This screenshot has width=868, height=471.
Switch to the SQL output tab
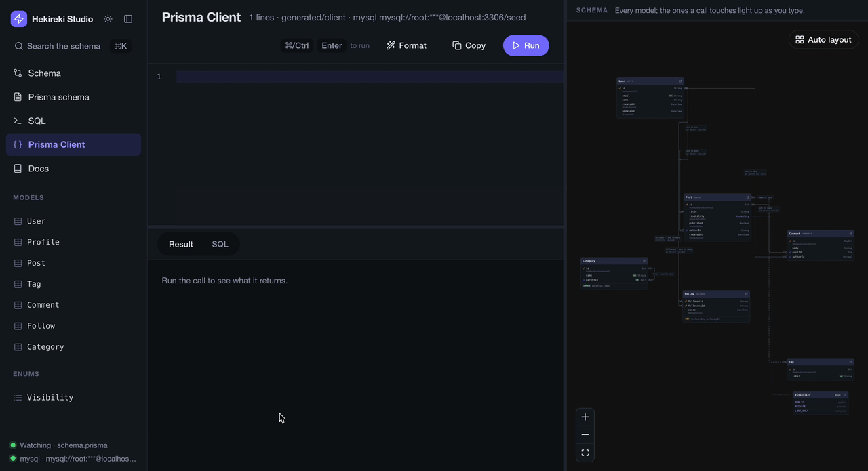220,244
